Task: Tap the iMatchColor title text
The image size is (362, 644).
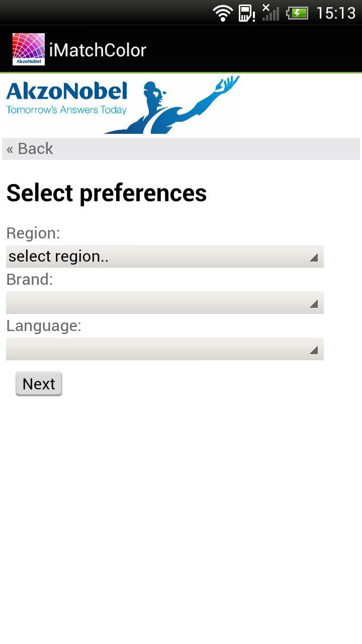Action: tap(98, 50)
